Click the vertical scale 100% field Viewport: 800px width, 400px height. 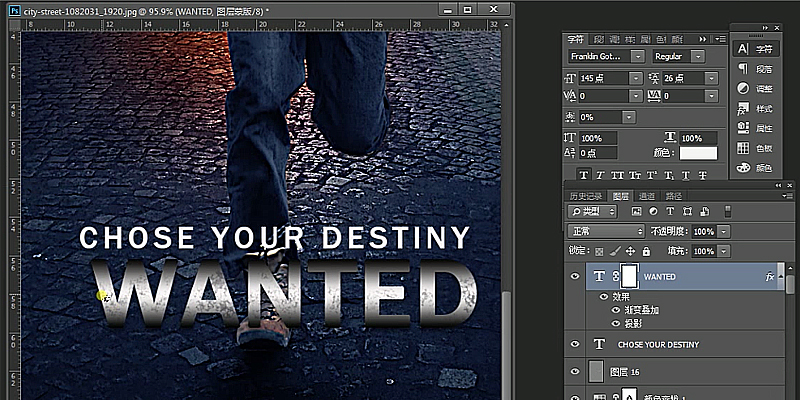point(597,138)
